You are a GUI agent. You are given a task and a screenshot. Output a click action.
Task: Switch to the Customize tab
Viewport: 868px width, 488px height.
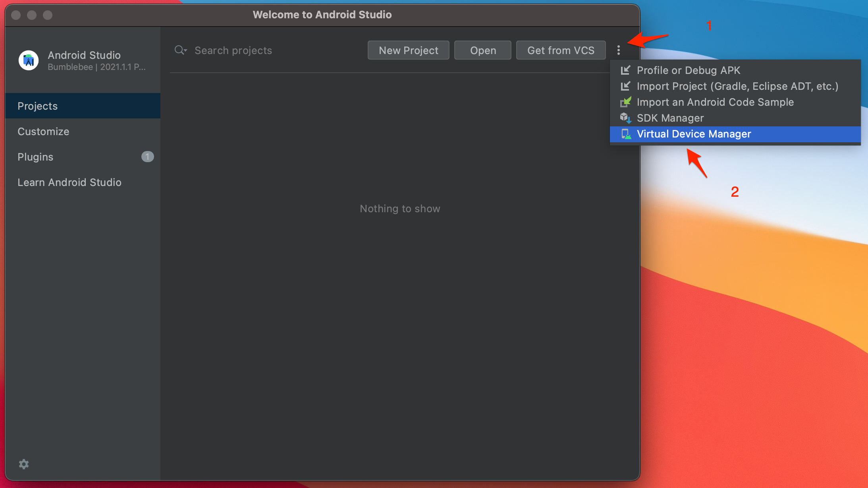click(43, 132)
